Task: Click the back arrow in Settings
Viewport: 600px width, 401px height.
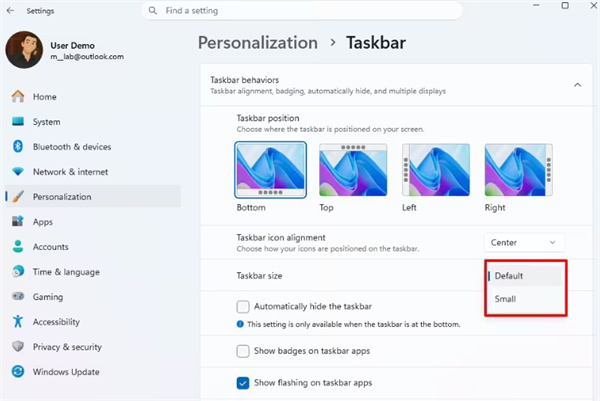Action: click(x=10, y=11)
